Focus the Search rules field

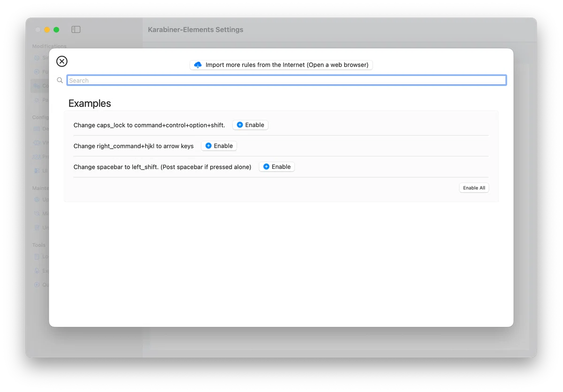(x=287, y=80)
